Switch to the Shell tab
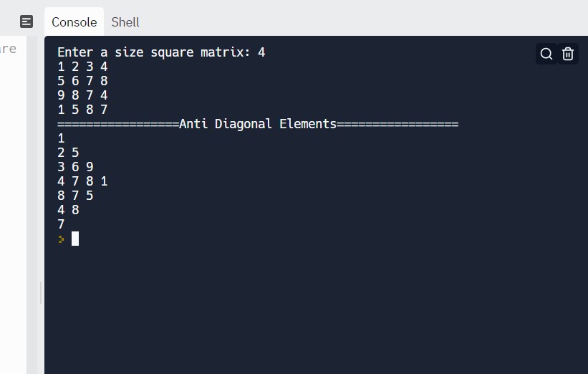This screenshot has height=374, width=588. (x=125, y=21)
